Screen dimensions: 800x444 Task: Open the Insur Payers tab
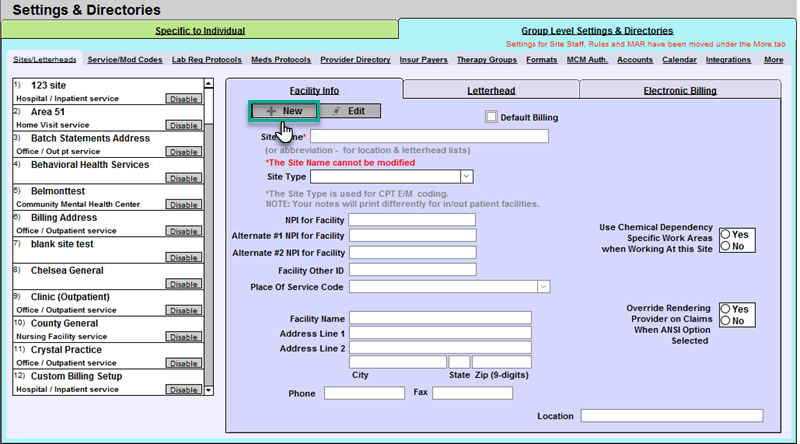[424, 60]
